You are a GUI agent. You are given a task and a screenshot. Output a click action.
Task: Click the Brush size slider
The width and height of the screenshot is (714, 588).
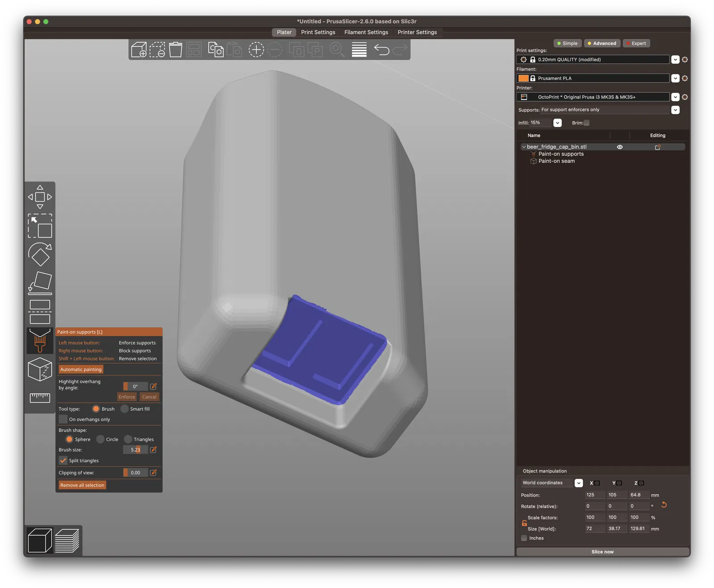135,450
